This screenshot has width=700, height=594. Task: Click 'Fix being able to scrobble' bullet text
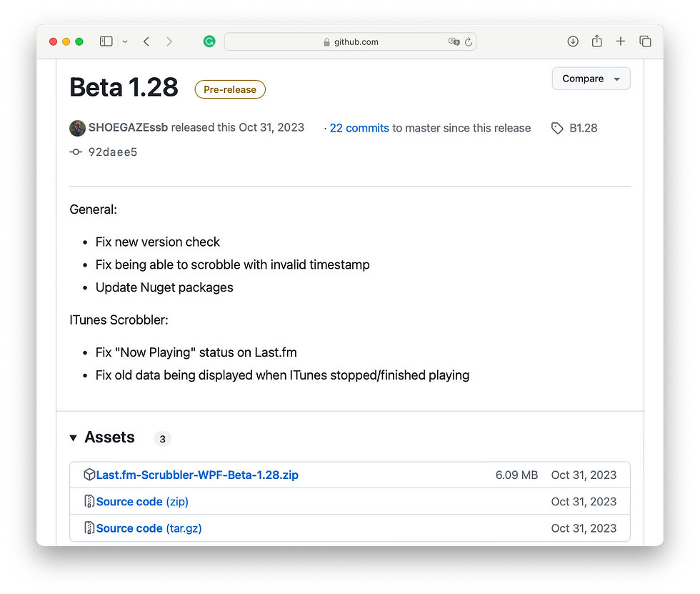233,265
